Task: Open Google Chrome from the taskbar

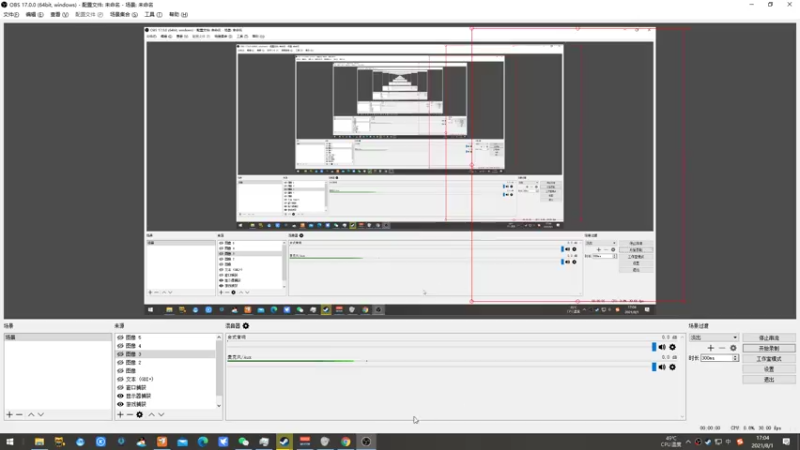Action: [345, 442]
